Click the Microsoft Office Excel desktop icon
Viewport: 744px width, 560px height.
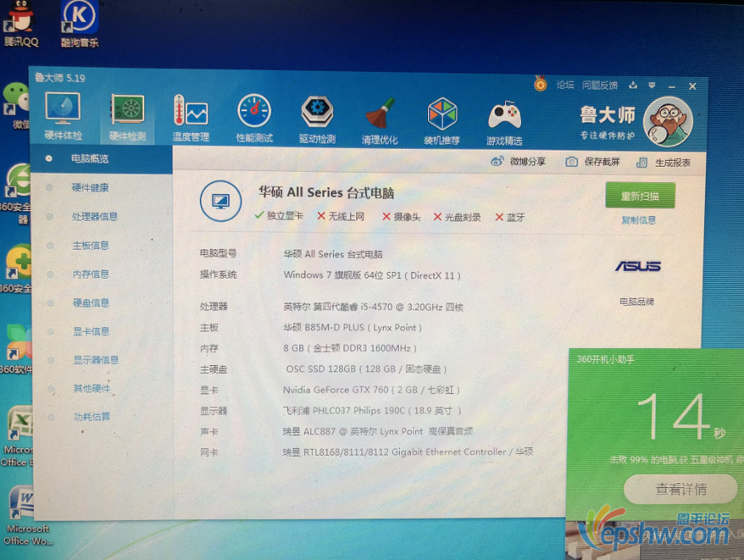point(19,436)
